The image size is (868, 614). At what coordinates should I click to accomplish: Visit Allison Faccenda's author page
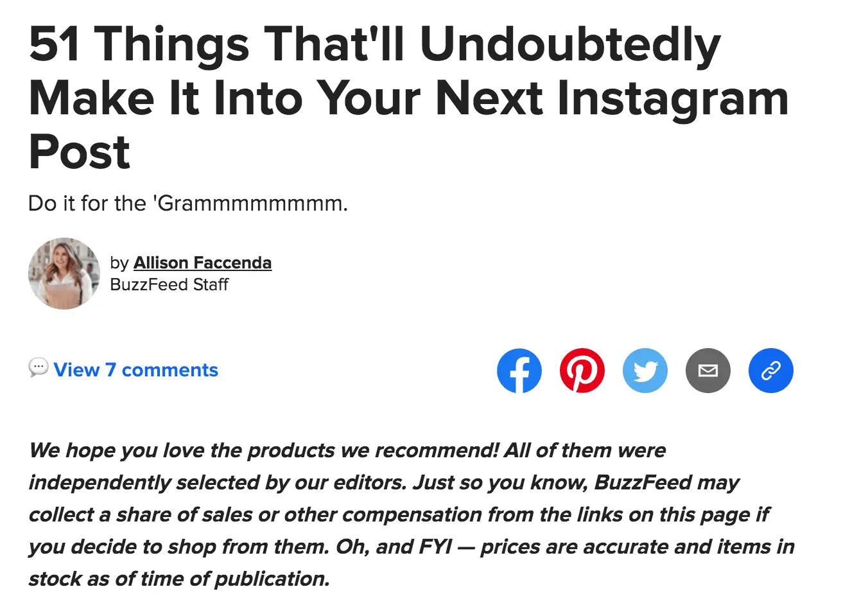coord(202,262)
